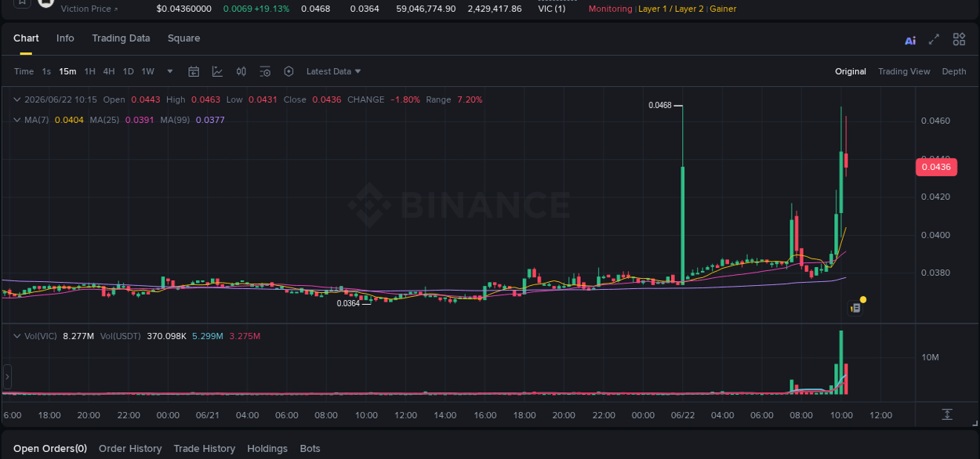The height and width of the screenshot is (459, 980).
Task: Select the Open Orders(0) tab
Action: [50, 449]
